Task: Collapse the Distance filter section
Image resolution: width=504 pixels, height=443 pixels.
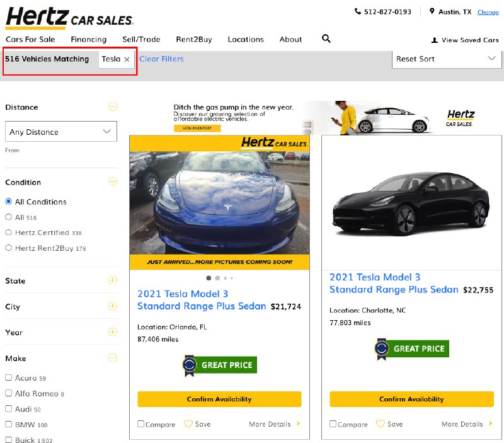Action: 113,106
